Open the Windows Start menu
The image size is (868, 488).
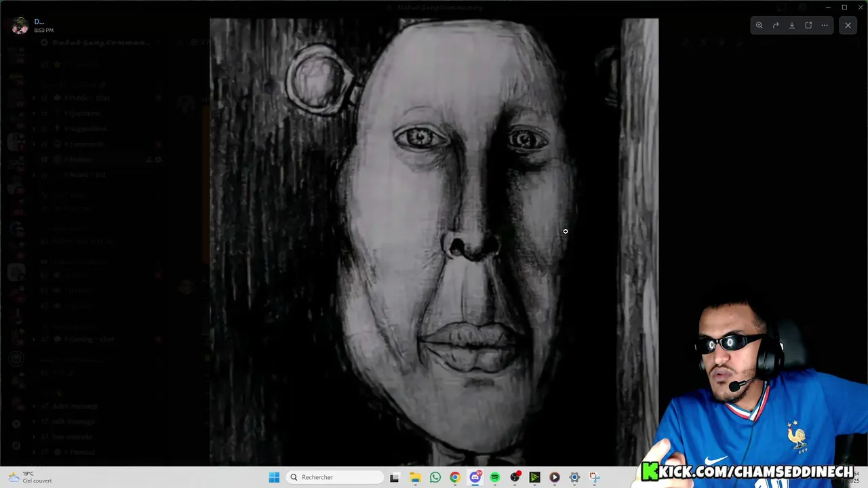coord(274,477)
